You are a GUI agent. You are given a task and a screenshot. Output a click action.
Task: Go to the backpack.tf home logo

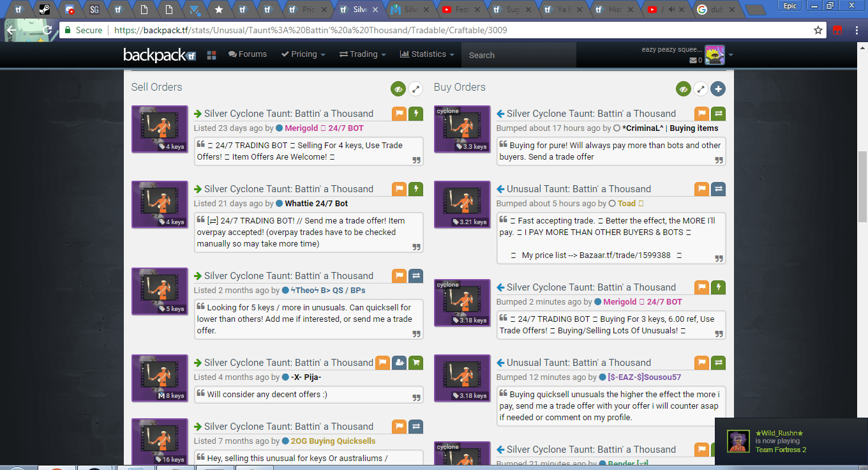[x=160, y=55]
